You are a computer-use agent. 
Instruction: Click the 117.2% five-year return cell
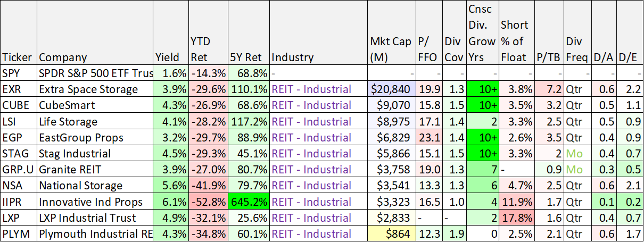click(x=249, y=121)
